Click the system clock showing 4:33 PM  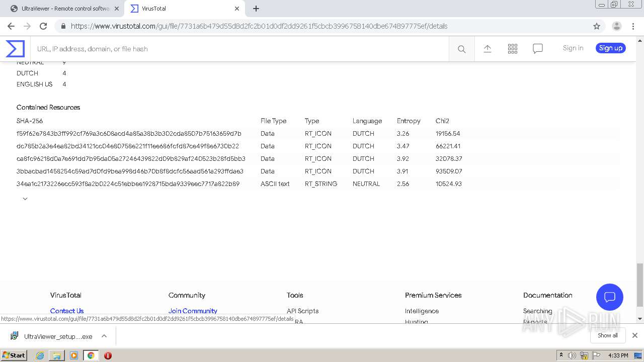pyautogui.click(x=618, y=355)
